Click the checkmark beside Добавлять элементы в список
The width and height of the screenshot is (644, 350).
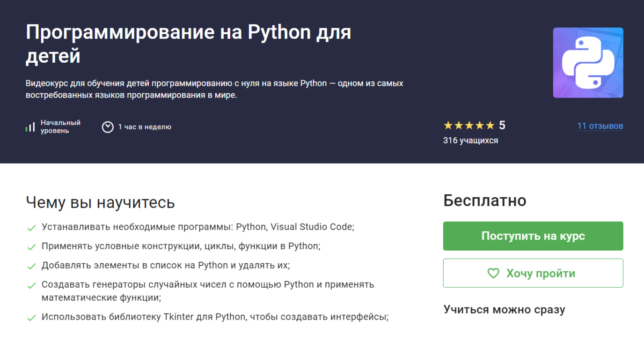[31, 266]
